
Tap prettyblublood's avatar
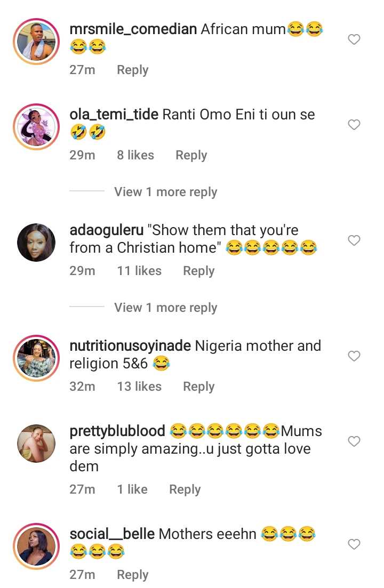pyautogui.click(x=36, y=444)
